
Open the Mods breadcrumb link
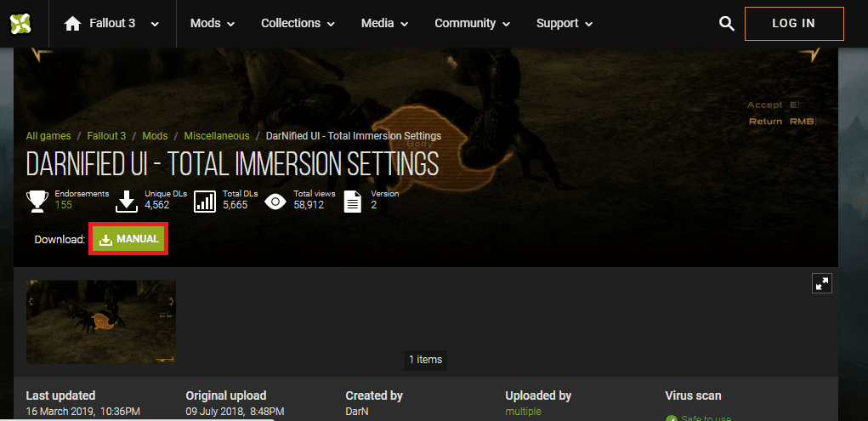pos(155,136)
